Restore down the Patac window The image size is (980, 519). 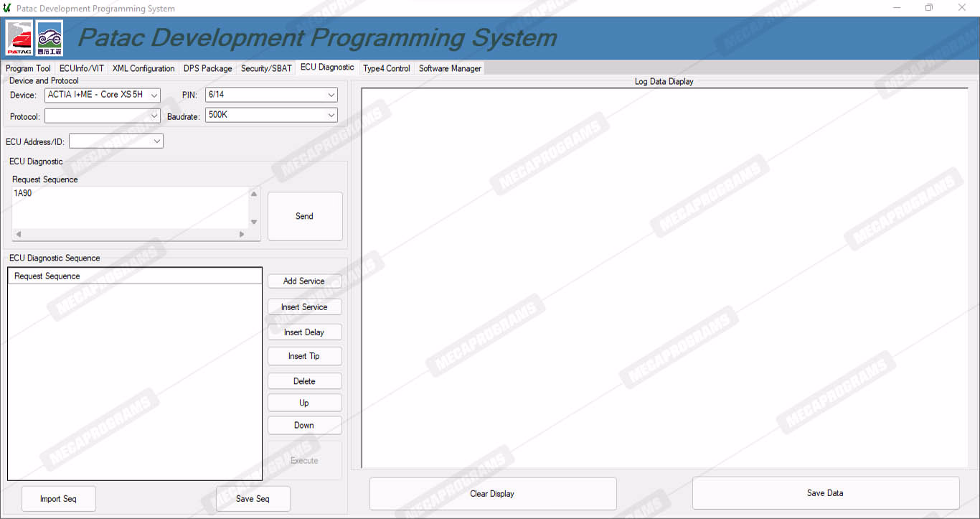(x=930, y=8)
